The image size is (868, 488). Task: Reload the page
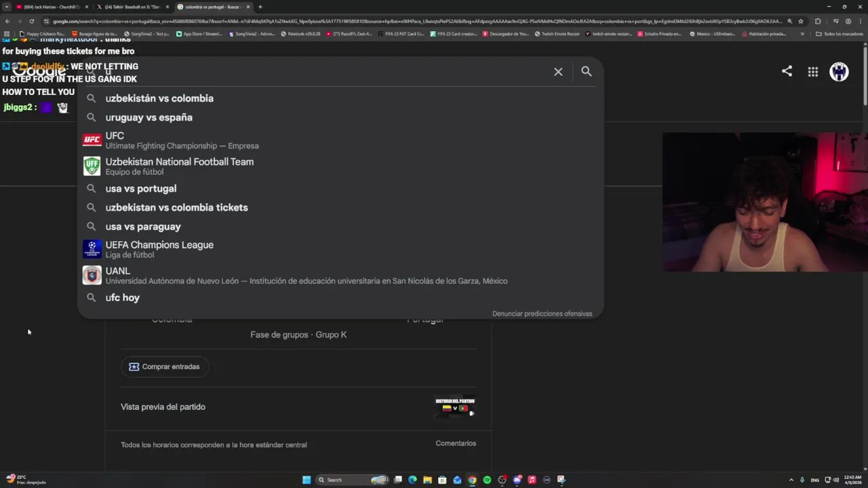click(x=31, y=21)
